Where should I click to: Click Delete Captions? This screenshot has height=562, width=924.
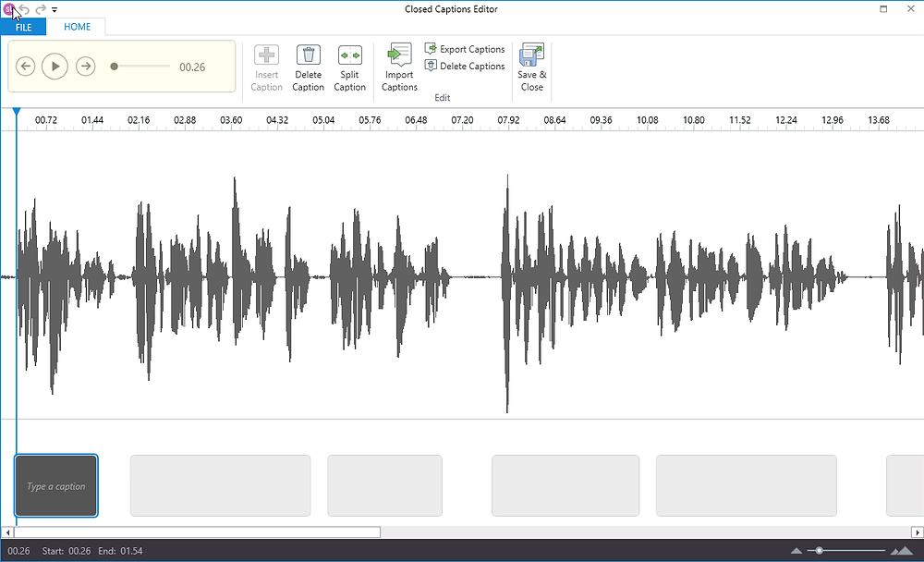click(465, 66)
